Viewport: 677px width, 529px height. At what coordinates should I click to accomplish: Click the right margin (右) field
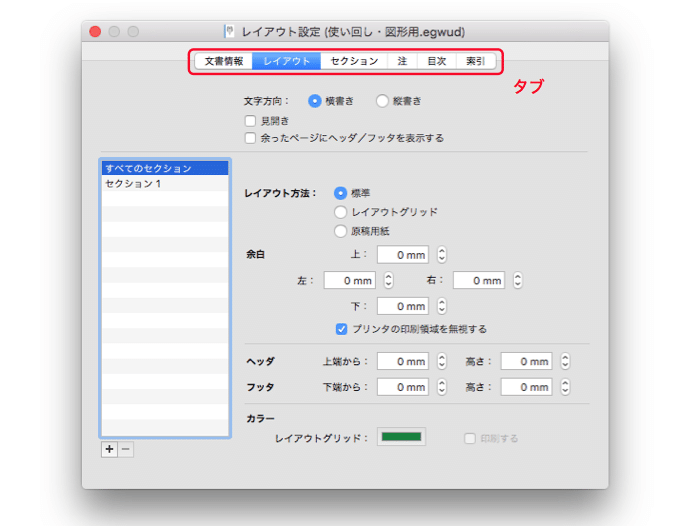(479, 280)
